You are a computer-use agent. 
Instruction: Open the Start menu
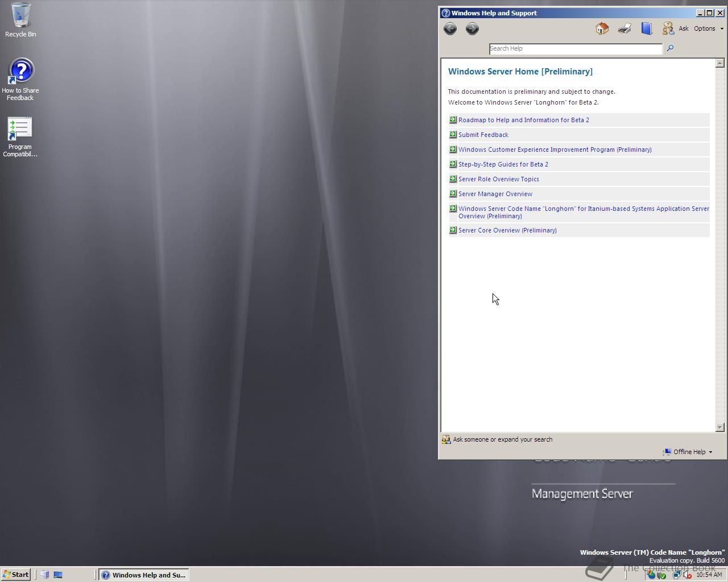tap(16, 575)
